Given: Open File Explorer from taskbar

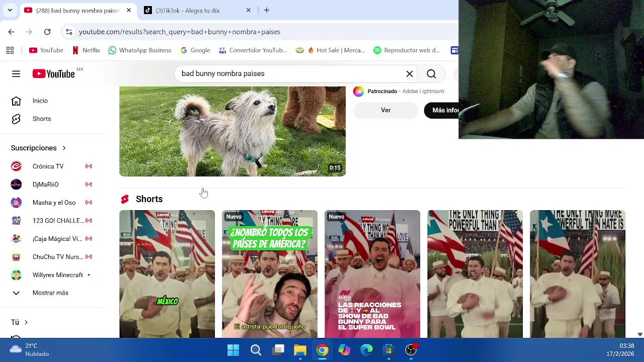Looking at the screenshot, I should pyautogui.click(x=300, y=350).
